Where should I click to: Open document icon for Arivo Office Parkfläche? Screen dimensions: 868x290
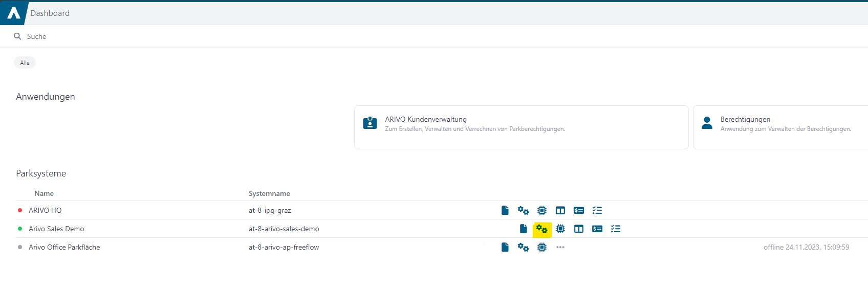505,247
